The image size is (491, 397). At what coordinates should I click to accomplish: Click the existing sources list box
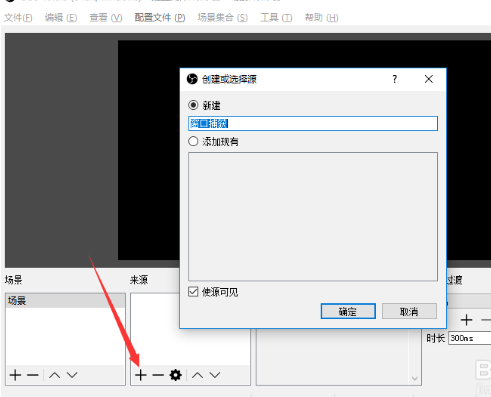click(x=313, y=217)
